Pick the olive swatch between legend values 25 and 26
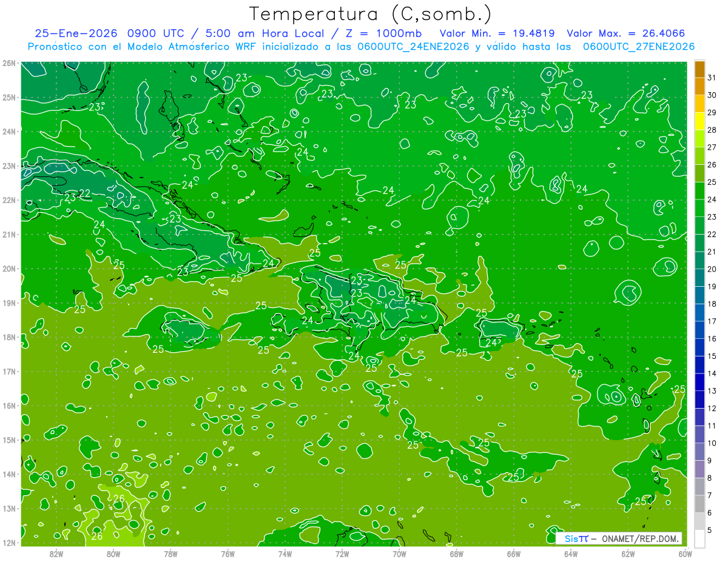The height and width of the screenshot is (562, 728). pyautogui.click(x=699, y=173)
